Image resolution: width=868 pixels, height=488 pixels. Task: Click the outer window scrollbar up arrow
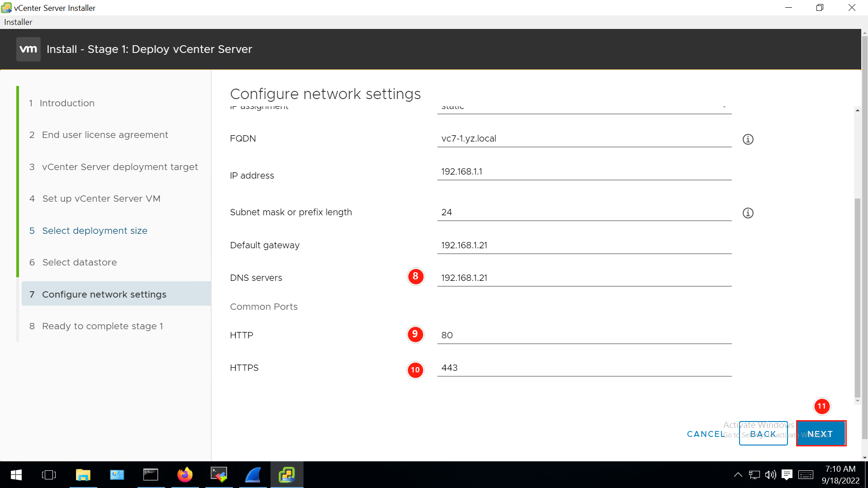click(x=864, y=33)
